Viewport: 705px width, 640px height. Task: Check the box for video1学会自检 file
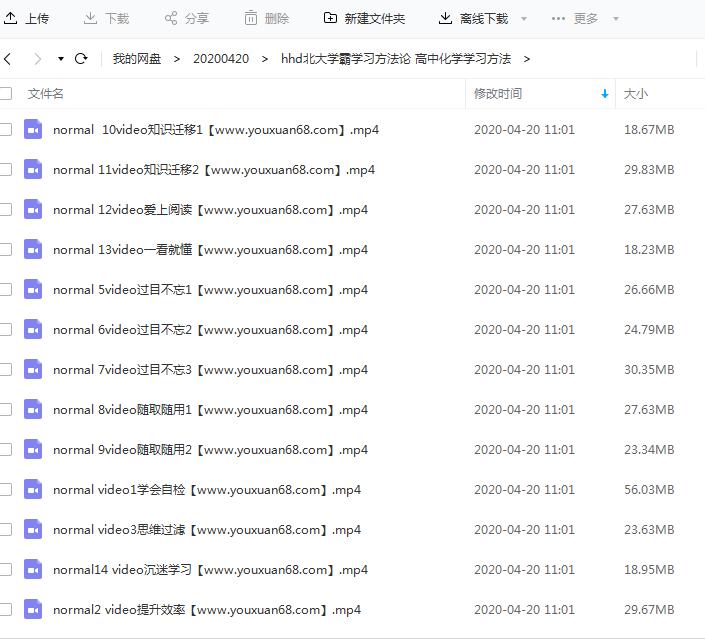coord(5,489)
